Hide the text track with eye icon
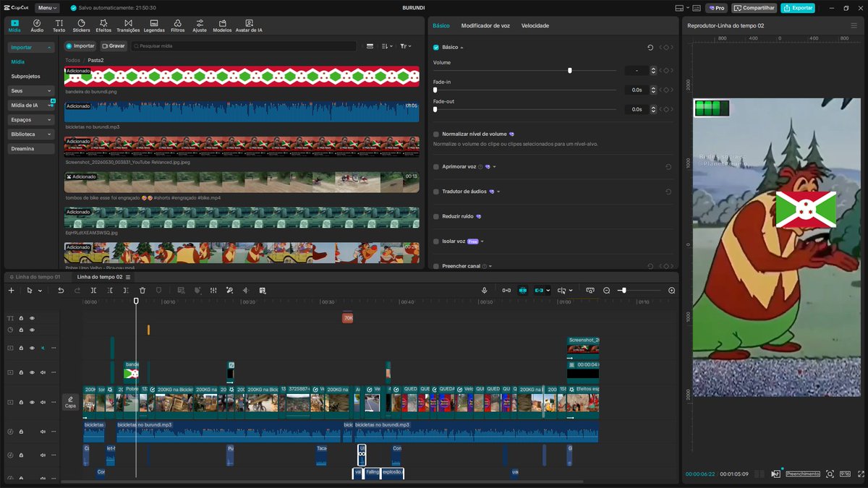Image resolution: width=868 pixels, height=488 pixels. tap(32, 318)
